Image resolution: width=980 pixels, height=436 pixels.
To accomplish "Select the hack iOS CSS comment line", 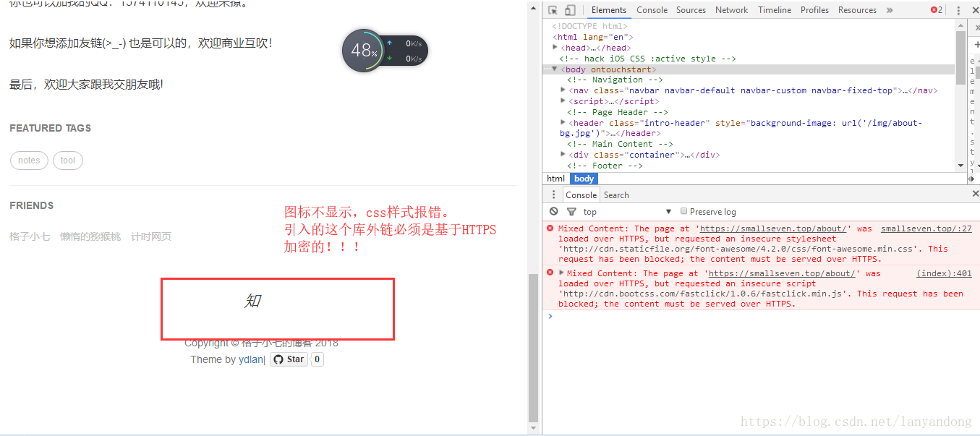I will pos(647,59).
